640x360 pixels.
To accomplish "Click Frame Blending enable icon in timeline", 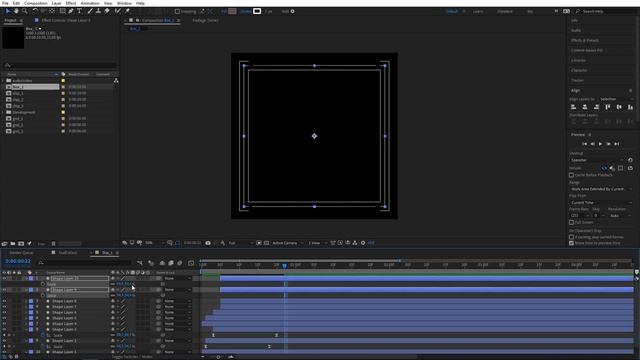I will [171, 263].
